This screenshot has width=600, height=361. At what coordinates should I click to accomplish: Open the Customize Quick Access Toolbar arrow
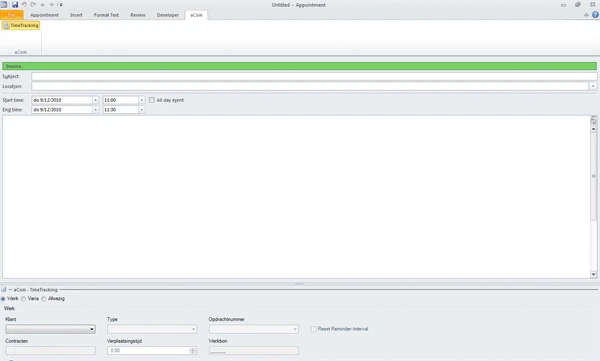pos(60,5)
